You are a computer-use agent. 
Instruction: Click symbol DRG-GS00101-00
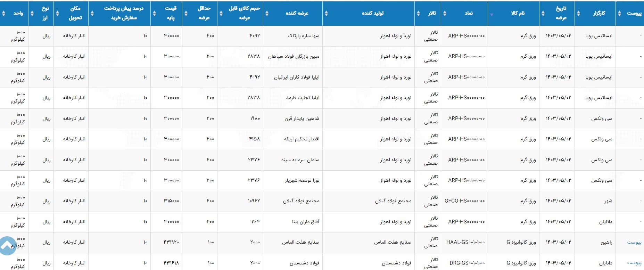click(467, 263)
